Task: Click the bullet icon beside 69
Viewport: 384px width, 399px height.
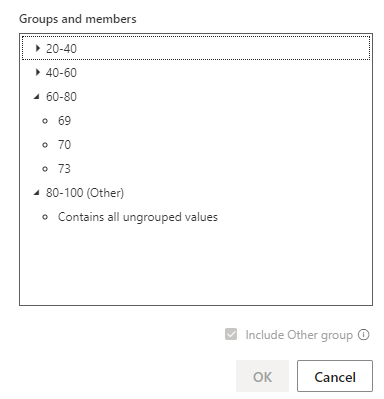Action: pyautogui.click(x=45, y=121)
